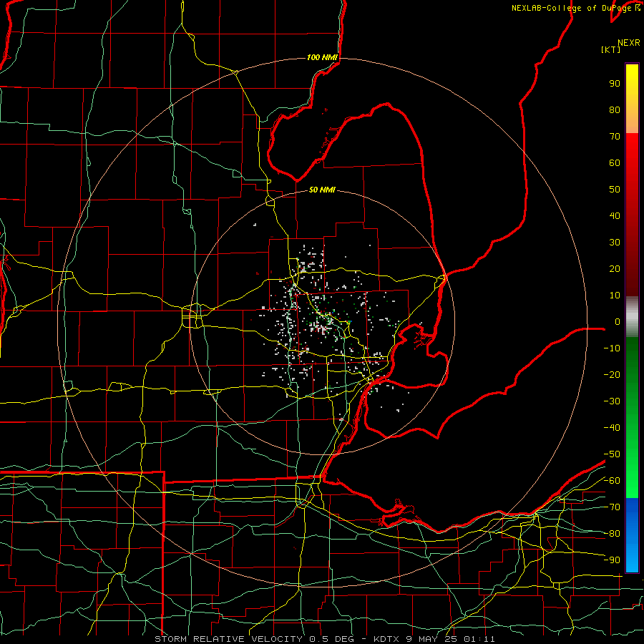Click the '60' value on velocity scale
Viewport: 644px width, 644px height.
pyautogui.click(x=615, y=162)
